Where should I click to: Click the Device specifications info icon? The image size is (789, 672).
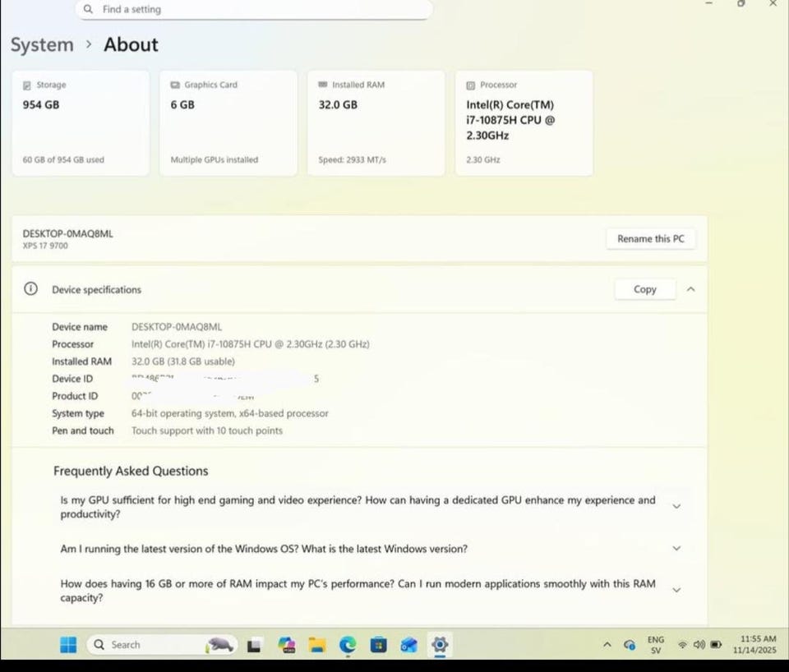30,288
